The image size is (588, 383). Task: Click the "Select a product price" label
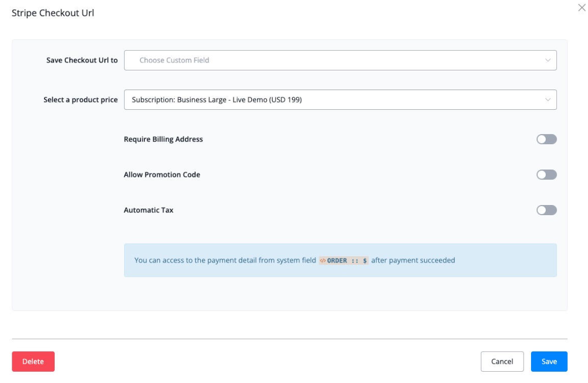pos(81,100)
